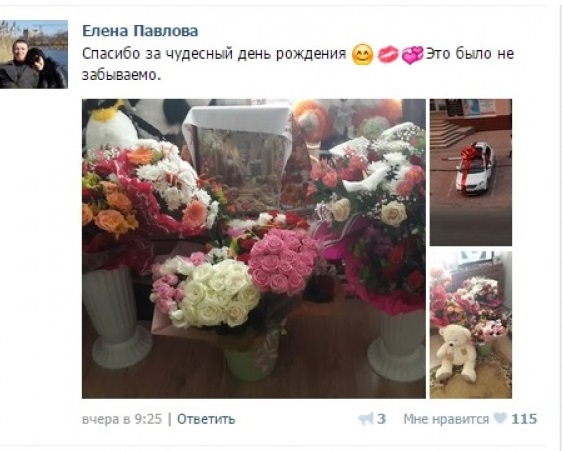Click the heart like icon
This screenshot has height=451, width=563.
(500, 418)
